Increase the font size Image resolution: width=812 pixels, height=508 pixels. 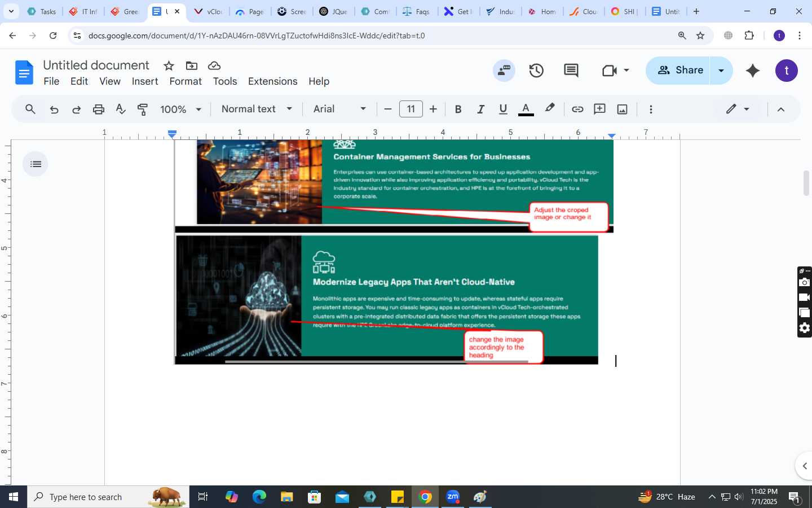[x=433, y=109]
